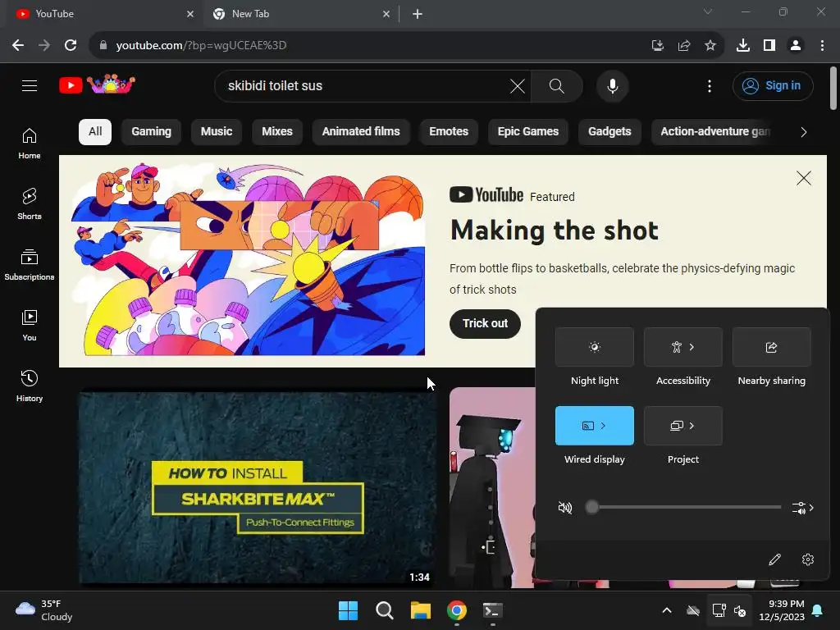
Task: Click the trick shots banner illustration
Action: [x=248, y=258]
